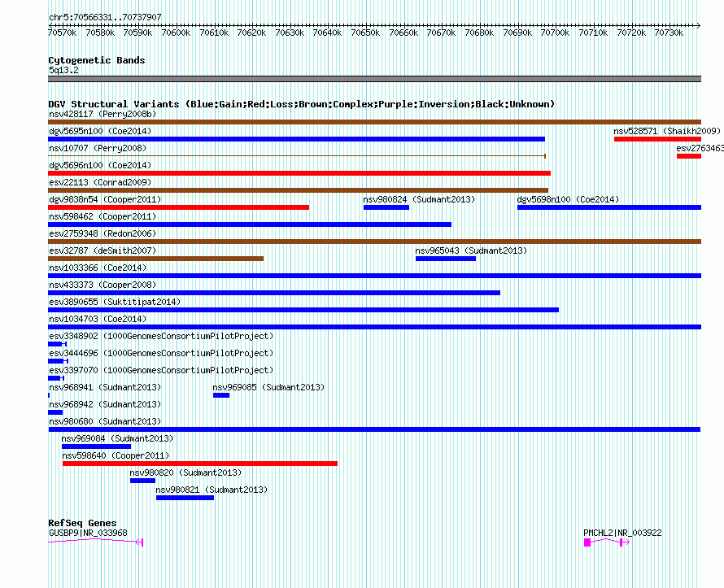The width and height of the screenshot is (724, 588).
Task: Select the brown nsv428117 variant bar
Action: [x=374, y=122]
